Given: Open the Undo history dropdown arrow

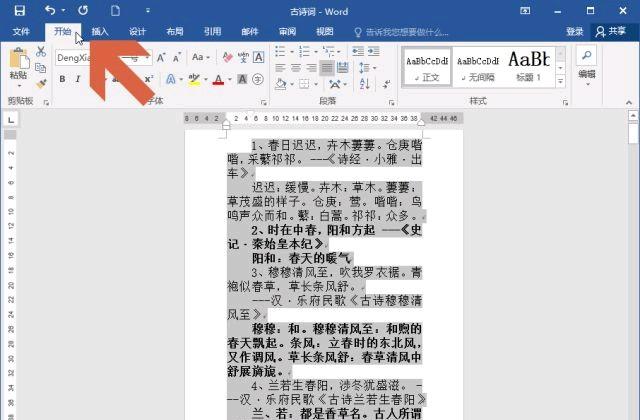Looking at the screenshot, I should pyautogui.click(x=63, y=10).
